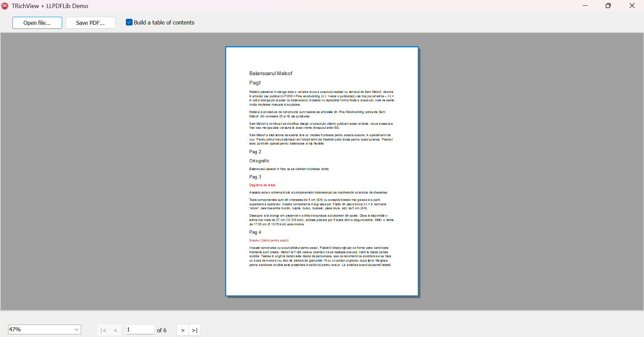Close the TRichView demo window
This screenshot has width=644, height=337.
(x=632, y=6)
